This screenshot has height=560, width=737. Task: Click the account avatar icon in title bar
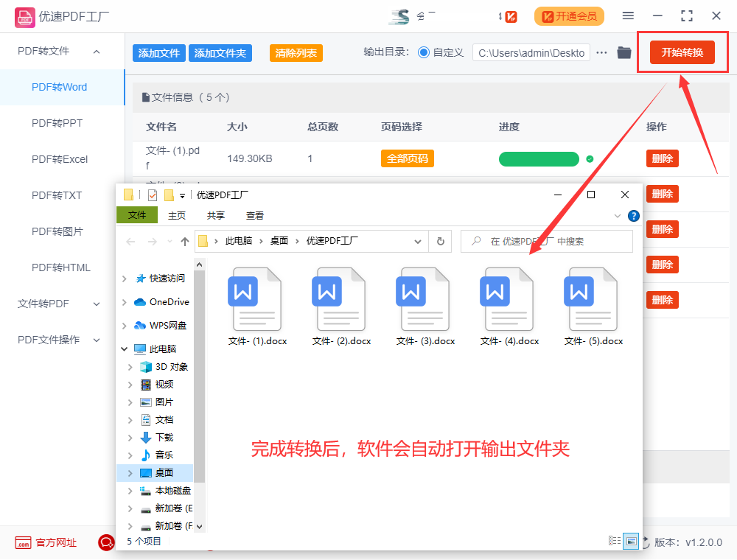coord(399,16)
